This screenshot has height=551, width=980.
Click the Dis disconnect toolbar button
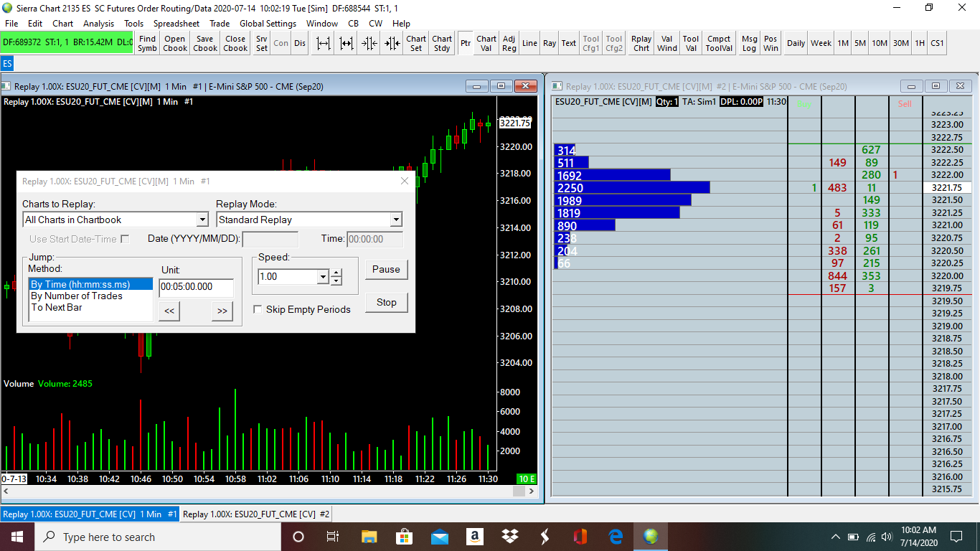tap(300, 43)
